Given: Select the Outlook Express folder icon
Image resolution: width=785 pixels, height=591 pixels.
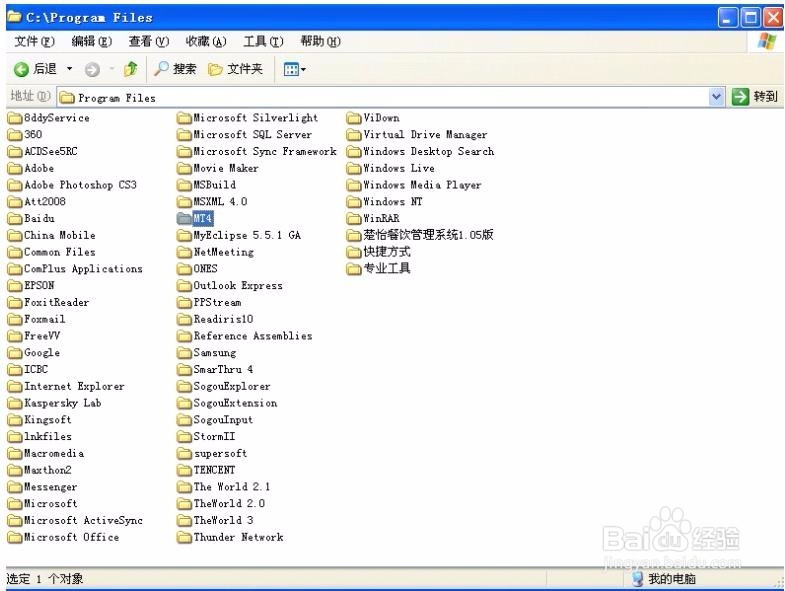Looking at the screenshot, I should click(184, 285).
